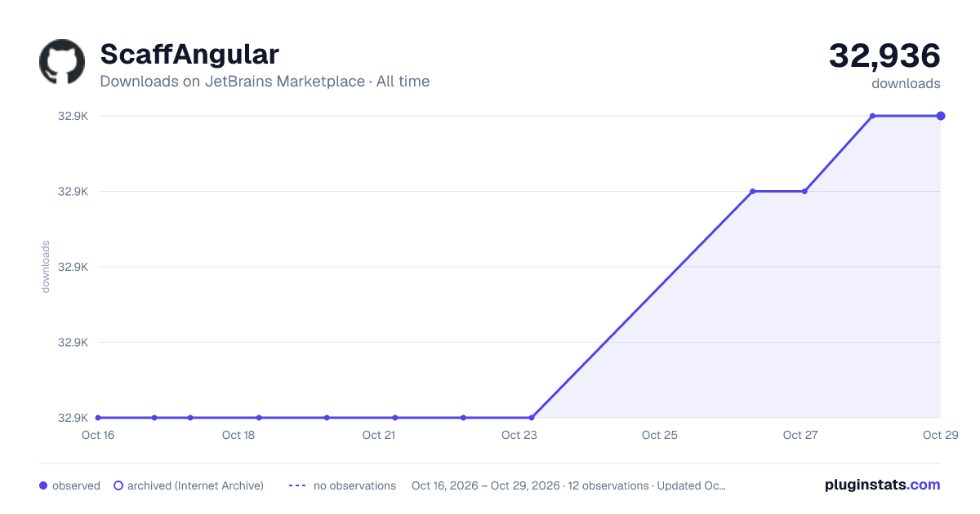This screenshot has height=514, width=980.
Task: Click the Oct 27 axis label
Action: click(800, 435)
